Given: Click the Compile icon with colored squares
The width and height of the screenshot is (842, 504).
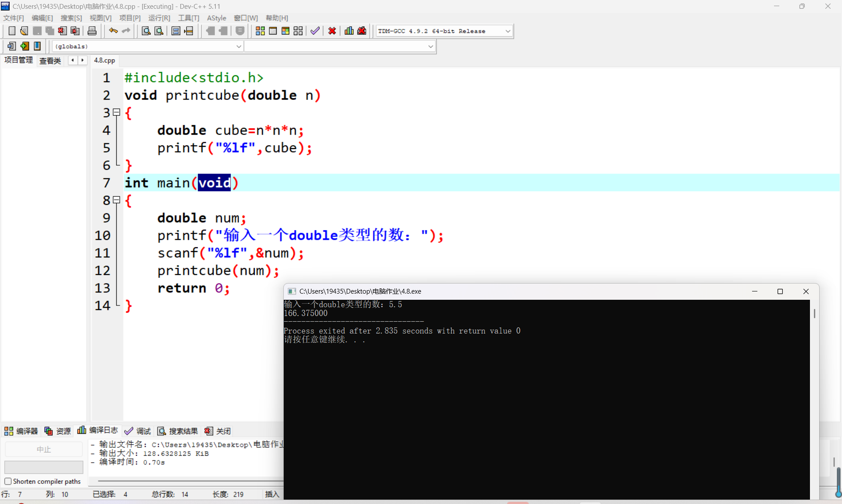Looking at the screenshot, I should pyautogui.click(x=260, y=31).
